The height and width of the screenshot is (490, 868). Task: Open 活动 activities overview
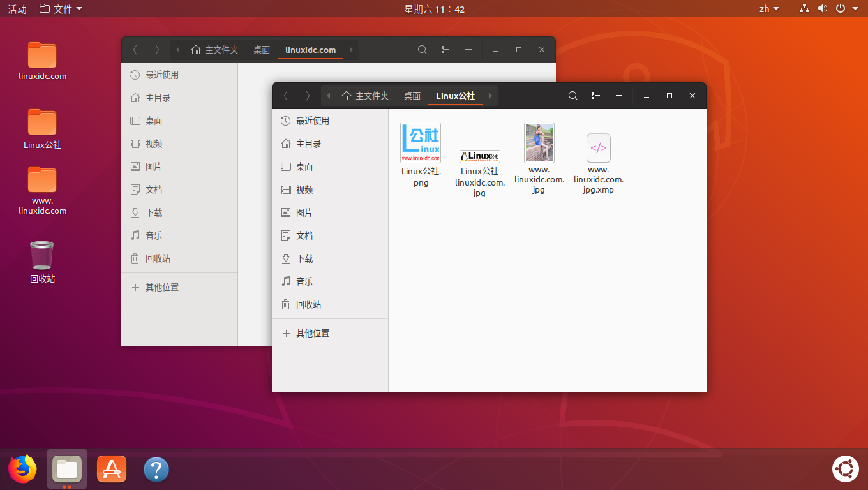(x=17, y=9)
